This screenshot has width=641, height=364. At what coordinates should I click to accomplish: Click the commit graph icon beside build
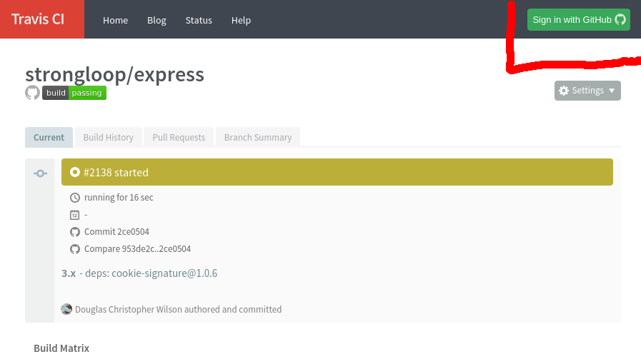[40, 173]
